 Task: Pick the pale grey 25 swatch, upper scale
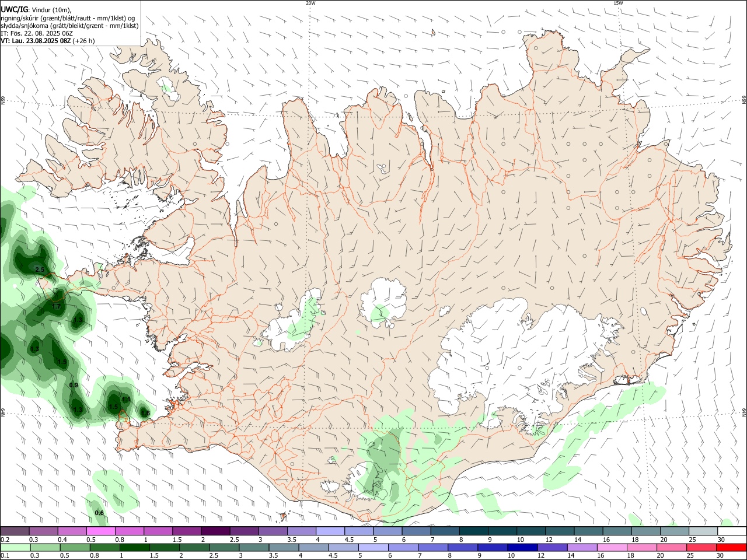(x=703, y=531)
